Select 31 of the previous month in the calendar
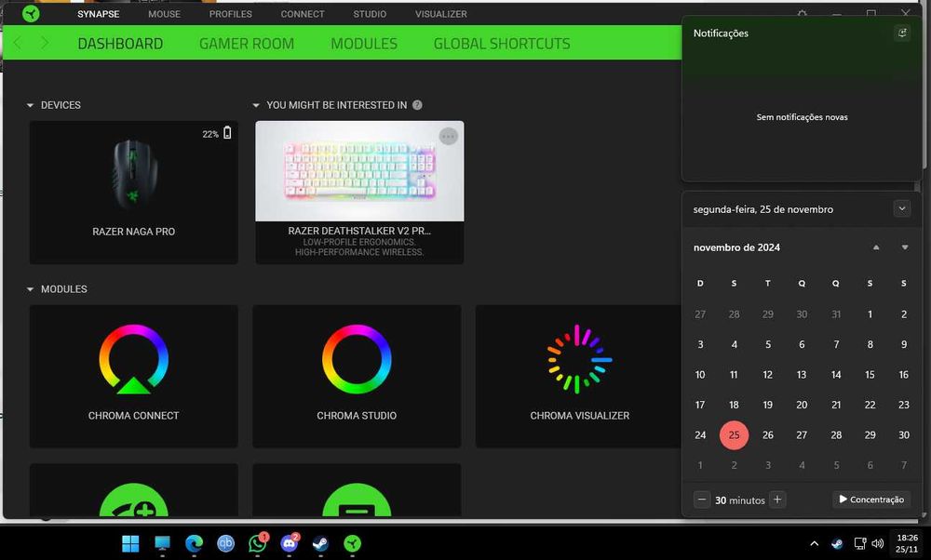 click(836, 313)
